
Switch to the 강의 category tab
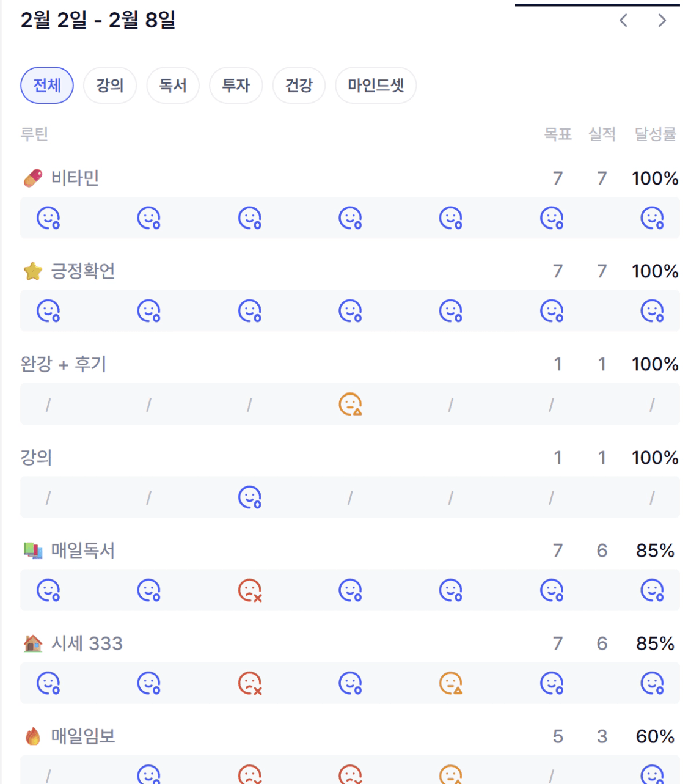tap(110, 86)
